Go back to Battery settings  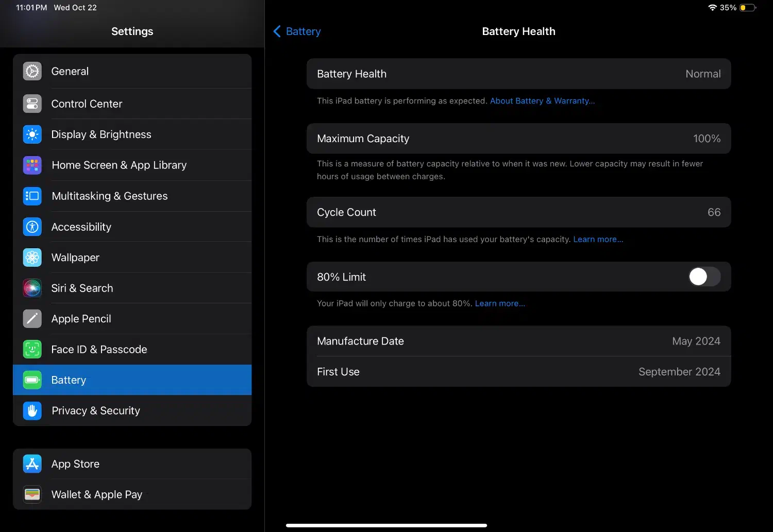297,31
